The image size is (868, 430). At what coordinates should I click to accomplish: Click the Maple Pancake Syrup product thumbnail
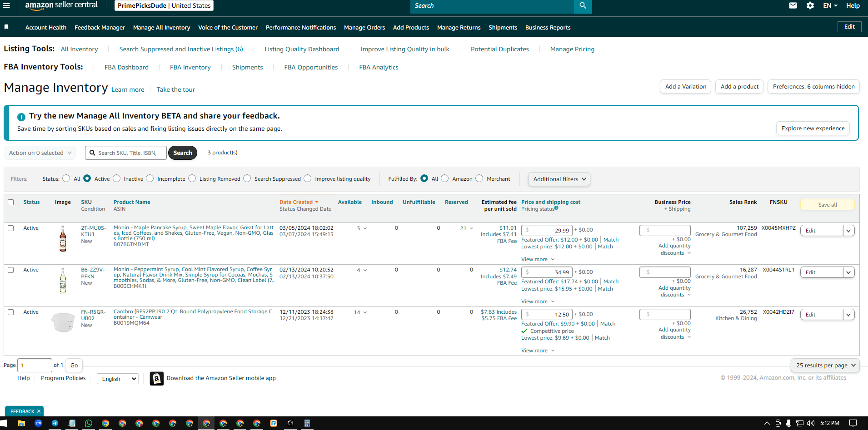click(x=63, y=238)
